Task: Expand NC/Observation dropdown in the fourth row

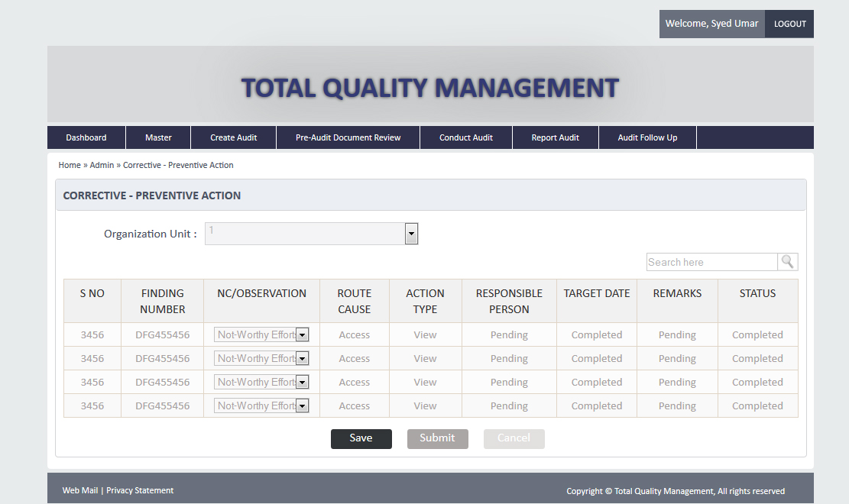Action: tap(303, 406)
